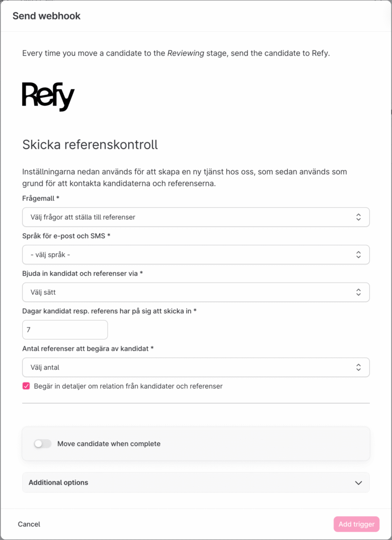Open the Välj sätt invitation dropdown
The height and width of the screenshot is (540, 392).
pyautogui.click(x=185, y=292)
